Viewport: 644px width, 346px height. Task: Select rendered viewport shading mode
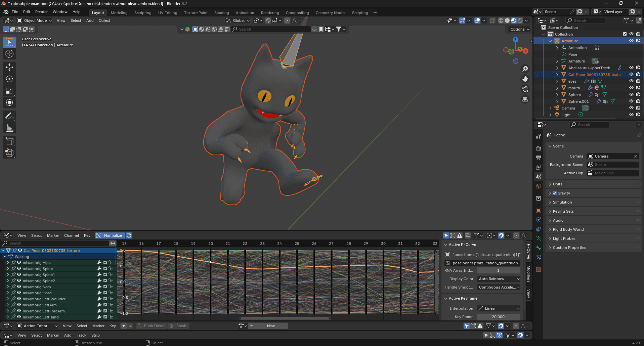click(x=520, y=20)
